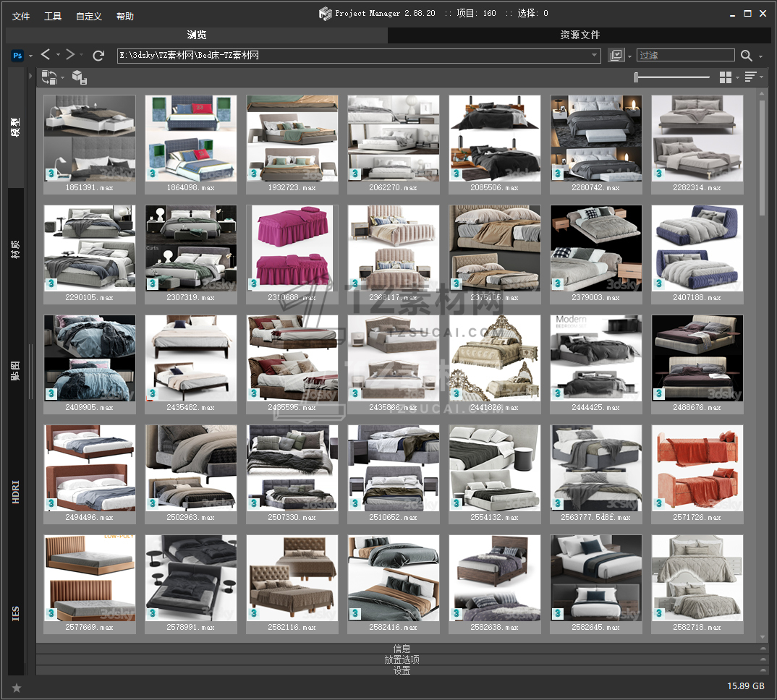Select the HDRI side tab
This screenshot has height=700, width=777.
click(16, 492)
